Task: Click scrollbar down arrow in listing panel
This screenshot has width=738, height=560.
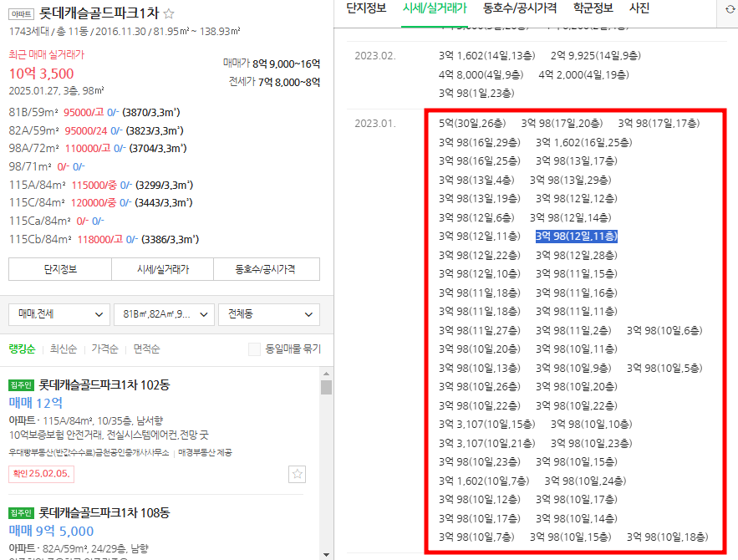Action: click(326, 555)
